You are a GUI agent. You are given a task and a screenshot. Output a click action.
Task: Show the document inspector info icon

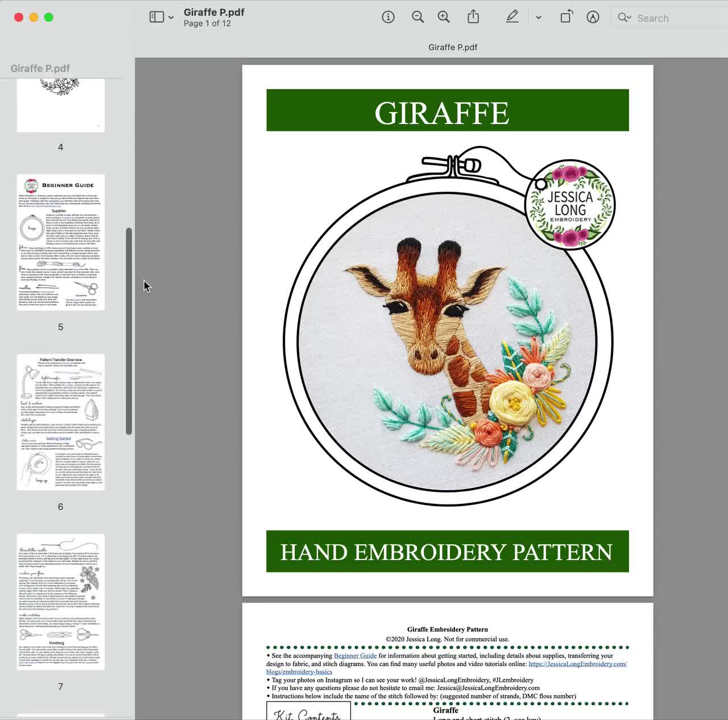(388, 17)
